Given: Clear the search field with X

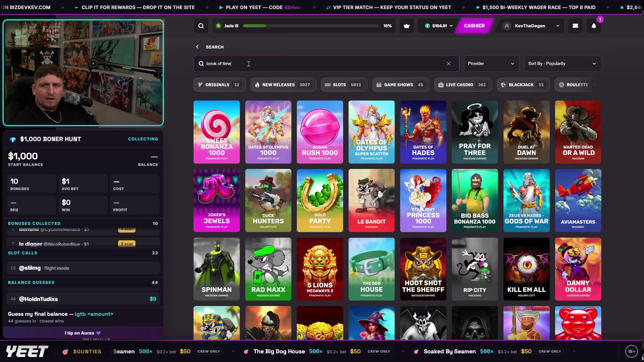Looking at the screenshot, I should [x=448, y=64].
